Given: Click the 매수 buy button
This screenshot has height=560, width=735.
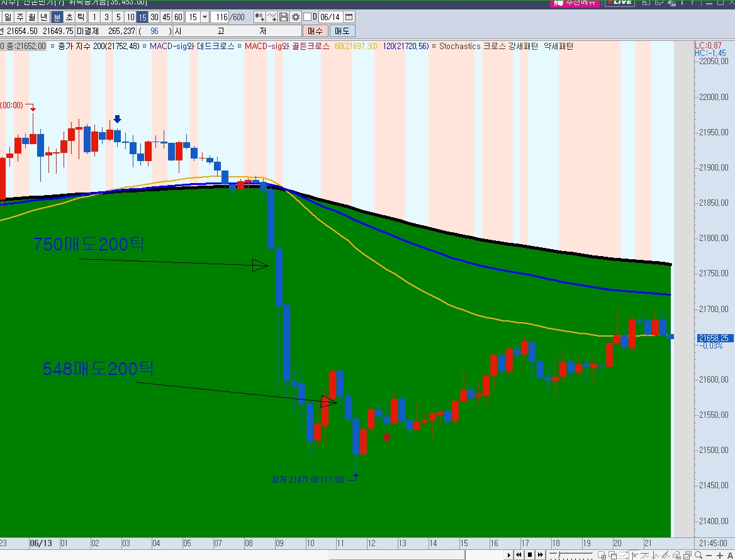Looking at the screenshot, I should coord(315,31).
